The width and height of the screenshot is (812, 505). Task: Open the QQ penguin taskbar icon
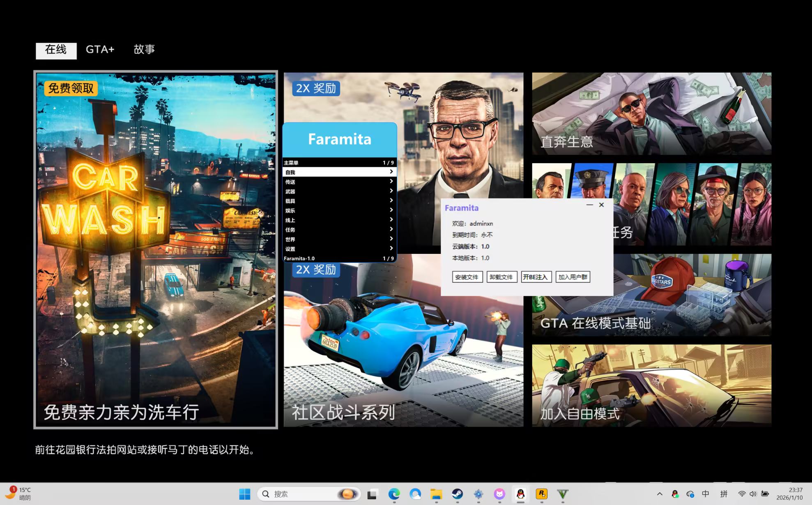tap(520, 494)
